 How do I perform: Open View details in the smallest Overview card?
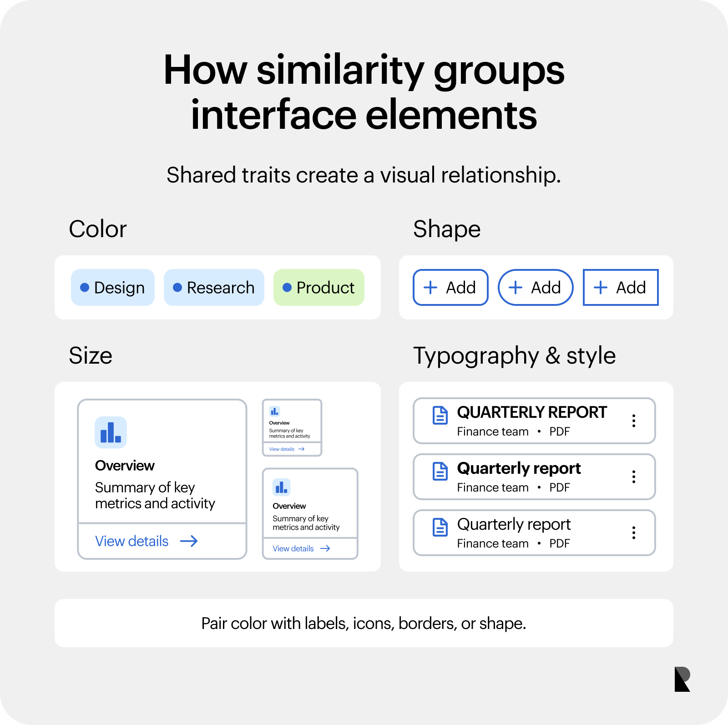pyautogui.click(x=287, y=449)
